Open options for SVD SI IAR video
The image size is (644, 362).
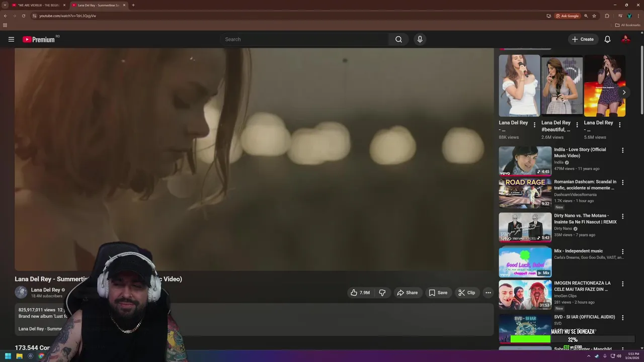[x=622, y=318]
